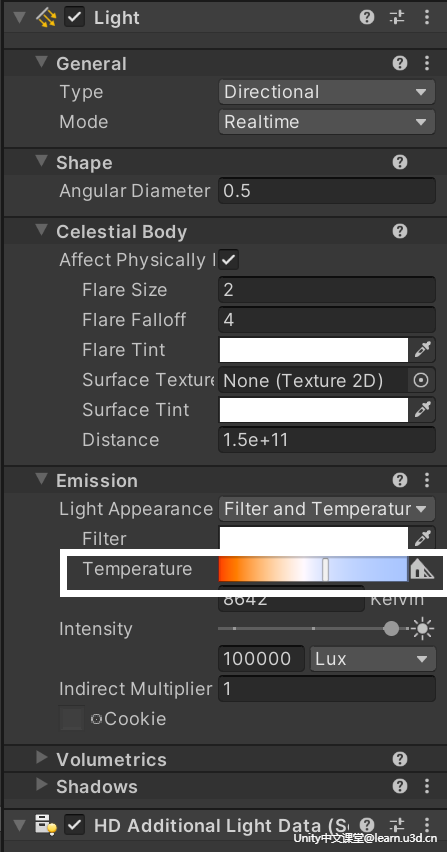Open the light Type dropdown
This screenshot has width=447, height=852.
point(326,92)
